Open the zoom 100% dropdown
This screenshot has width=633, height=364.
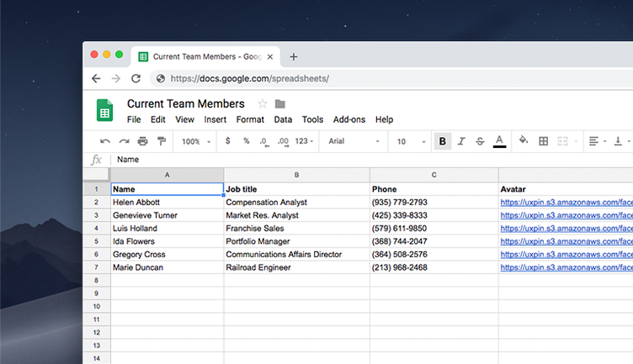pos(196,141)
